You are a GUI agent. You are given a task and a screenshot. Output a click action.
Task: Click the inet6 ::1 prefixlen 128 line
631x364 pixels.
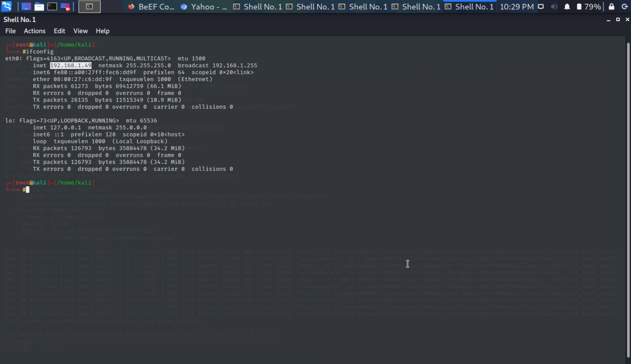[x=108, y=134]
